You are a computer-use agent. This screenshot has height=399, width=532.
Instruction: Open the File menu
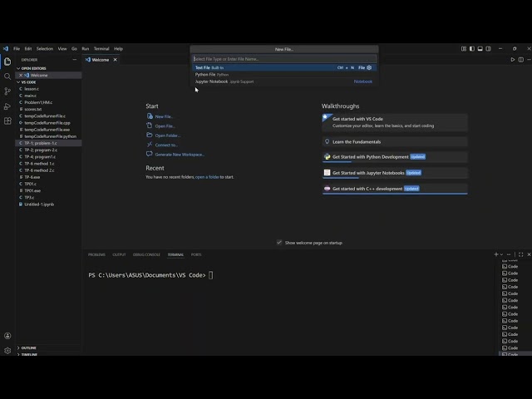17,49
